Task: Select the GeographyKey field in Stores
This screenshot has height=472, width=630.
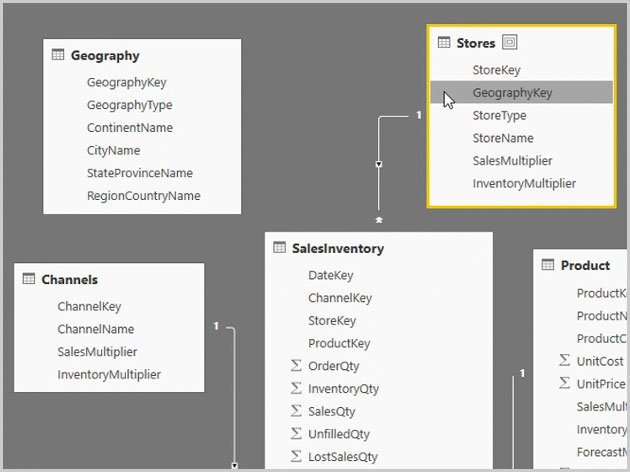Action: (x=522, y=92)
